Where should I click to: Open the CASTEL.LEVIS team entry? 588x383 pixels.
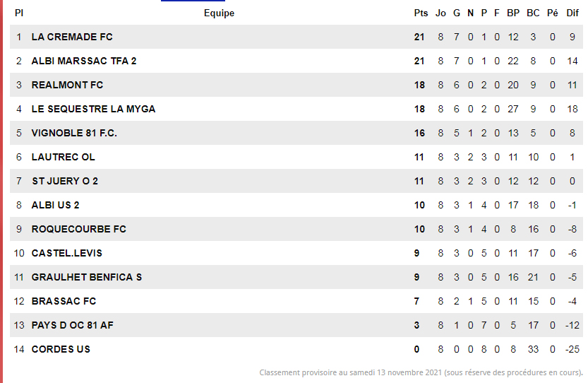point(67,253)
